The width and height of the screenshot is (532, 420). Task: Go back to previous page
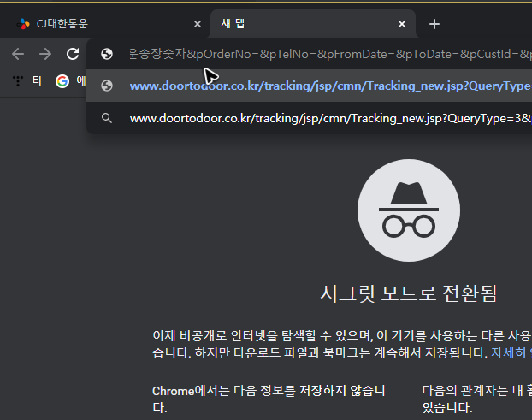click(18, 54)
